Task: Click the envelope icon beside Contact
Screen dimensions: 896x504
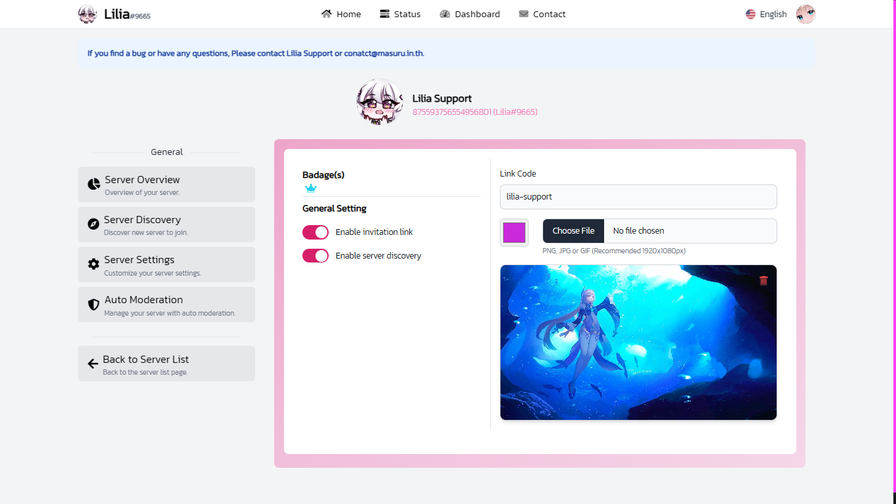Action: pyautogui.click(x=523, y=14)
